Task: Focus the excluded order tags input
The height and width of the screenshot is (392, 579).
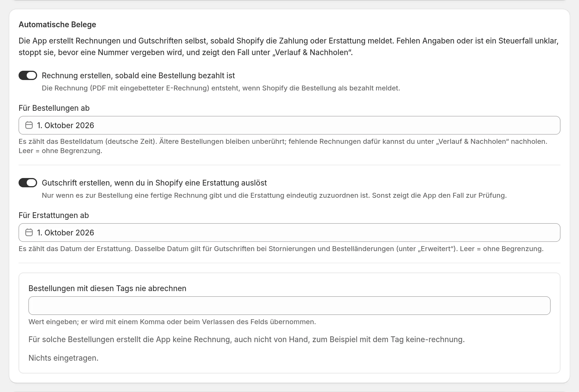Action: pyautogui.click(x=289, y=306)
